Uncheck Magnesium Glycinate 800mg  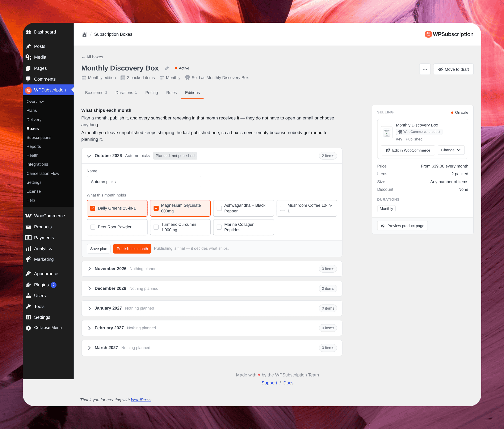coord(156,208)
